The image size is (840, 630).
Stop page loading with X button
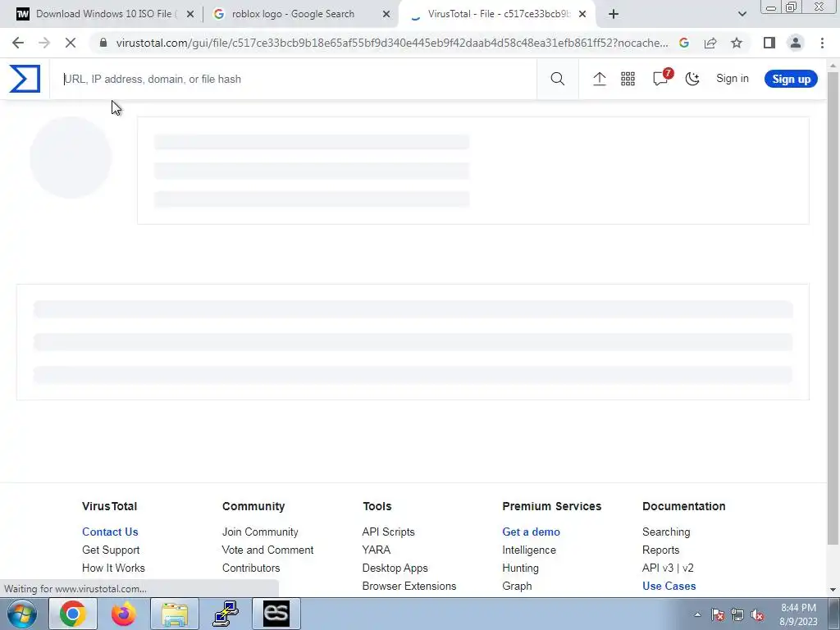click(71, 43)
